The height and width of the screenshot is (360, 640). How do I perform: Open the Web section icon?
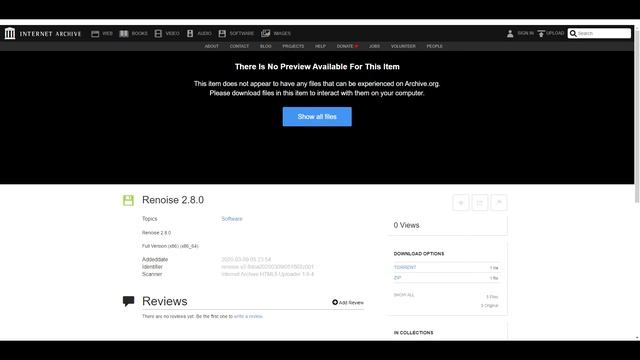95,33
